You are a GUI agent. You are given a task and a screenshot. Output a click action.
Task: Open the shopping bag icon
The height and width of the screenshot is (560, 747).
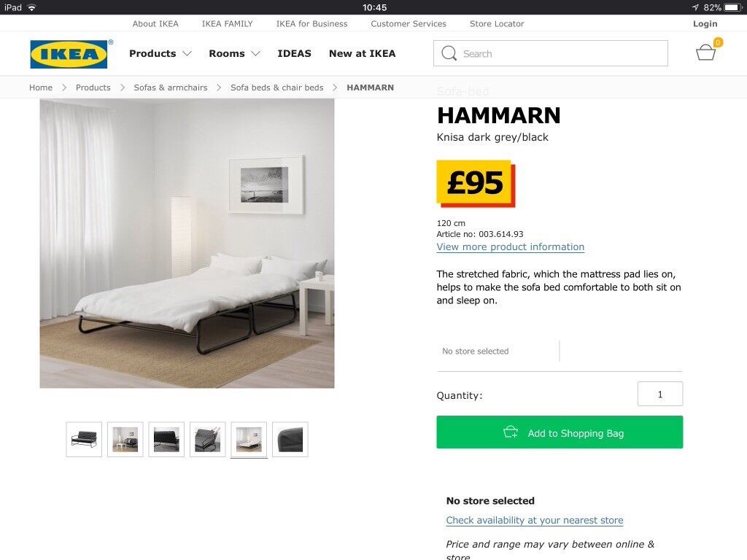[x=705, y=52]
